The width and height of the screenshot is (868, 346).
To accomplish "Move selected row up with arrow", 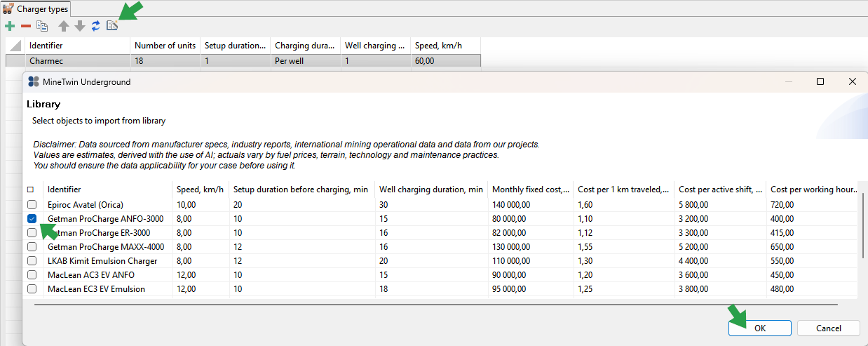I will point(64,26).
